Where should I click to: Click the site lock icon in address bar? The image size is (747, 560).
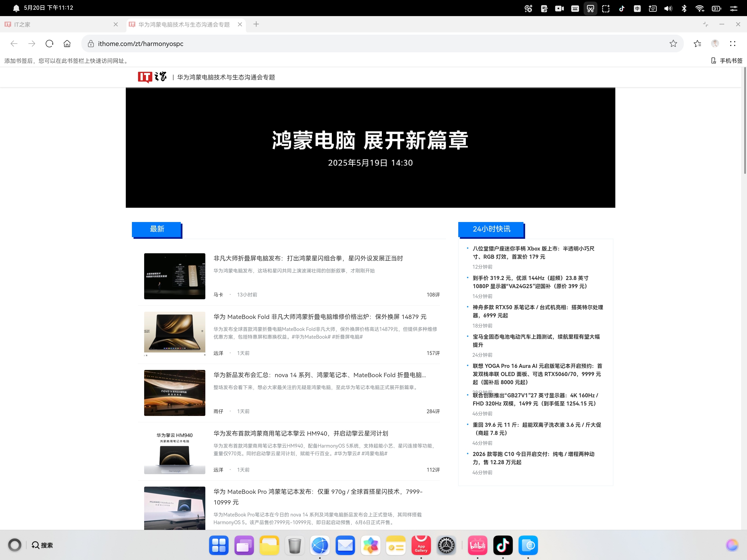pyautogui.click(x=90, y=43)
